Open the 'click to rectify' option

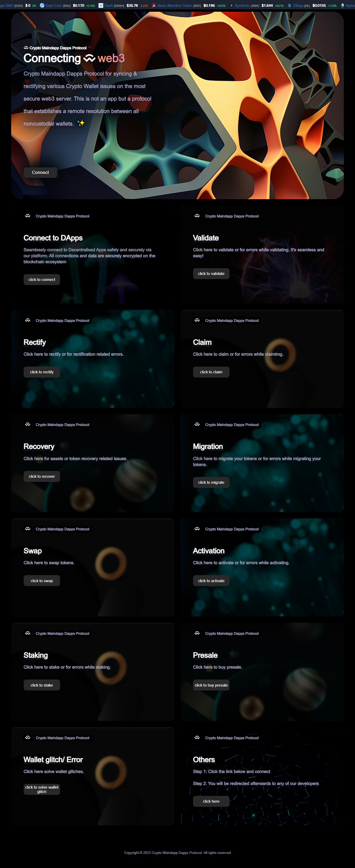(42, 372)
